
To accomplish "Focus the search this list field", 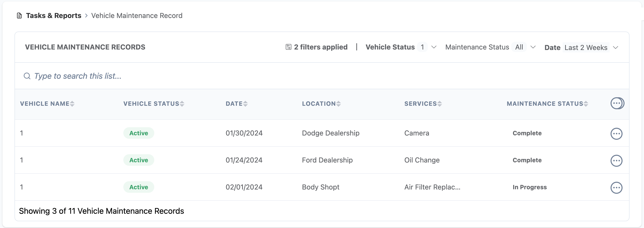I will point(175,76).
